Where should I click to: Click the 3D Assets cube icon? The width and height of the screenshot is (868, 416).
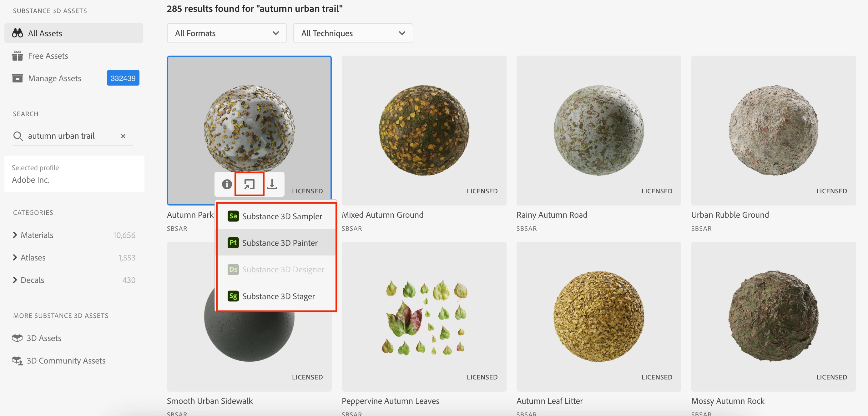pos(17,338)
